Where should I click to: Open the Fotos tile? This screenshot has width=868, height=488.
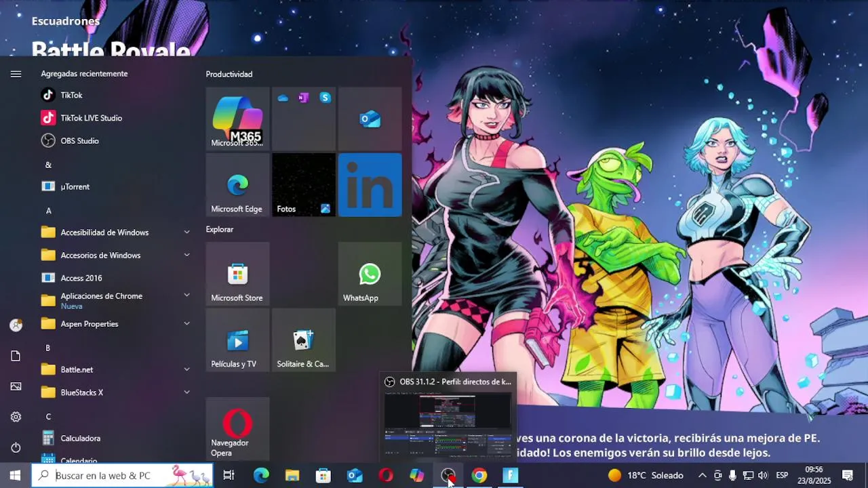[x=304, y=185]
